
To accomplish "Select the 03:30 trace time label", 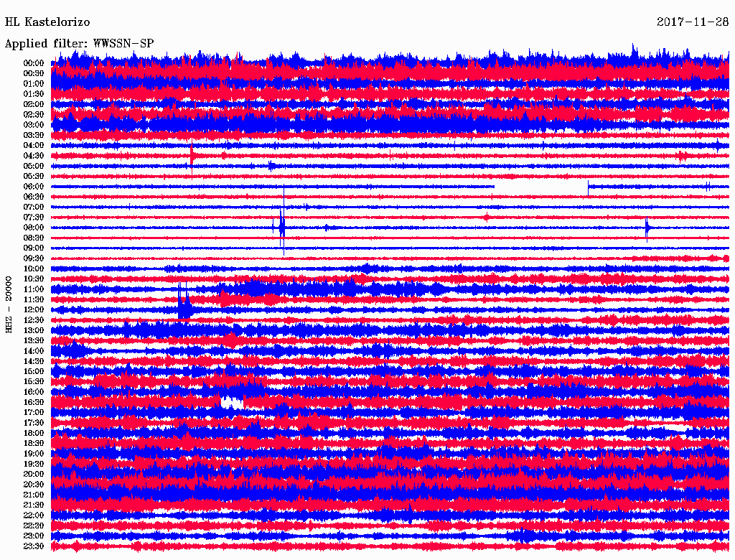I will pyautogui.click(x=34, y=135).
